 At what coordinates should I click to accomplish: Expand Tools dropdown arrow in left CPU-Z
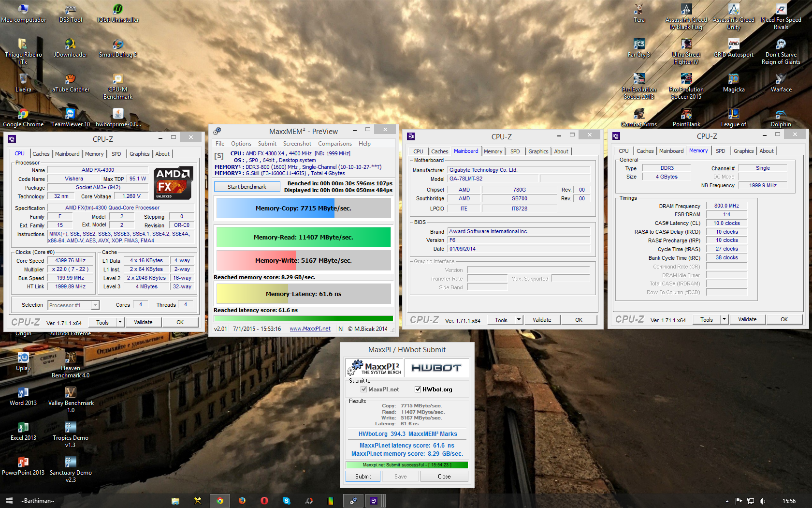pyautogui.click(x=120, y=322)
